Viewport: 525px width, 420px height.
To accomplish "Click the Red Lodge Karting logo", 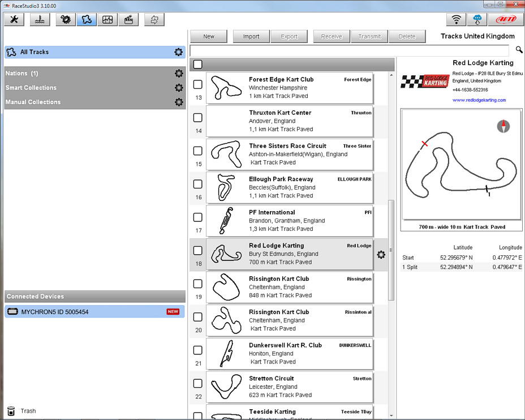I will pyautogui.click(x=424, y=82).
